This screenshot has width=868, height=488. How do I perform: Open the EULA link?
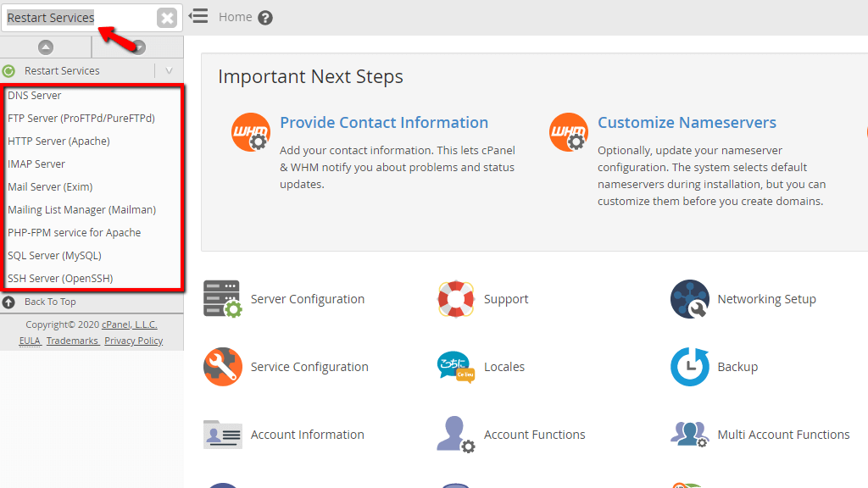(30, 341)
